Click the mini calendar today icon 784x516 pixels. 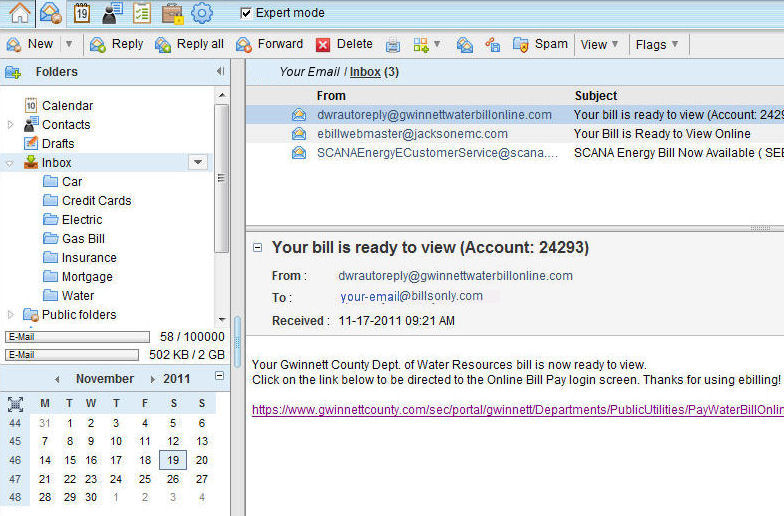pos(16,404)
